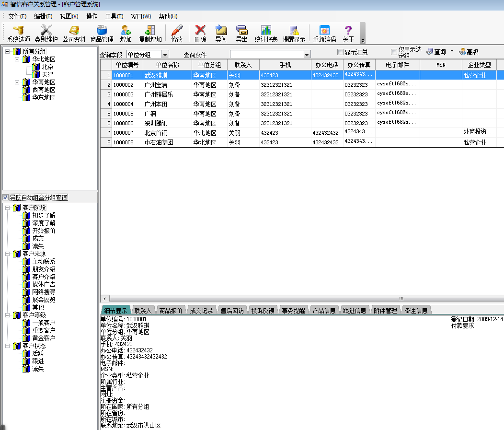Select 开始报价 customer stage
The height and width of the screenshot is (430, 504).
44,231
